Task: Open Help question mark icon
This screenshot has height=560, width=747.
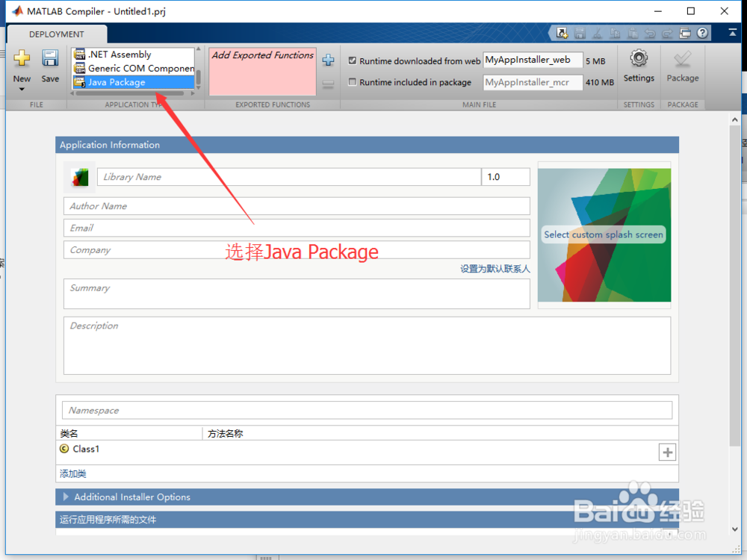Action: pyautogui.click(x=702, y=33)
